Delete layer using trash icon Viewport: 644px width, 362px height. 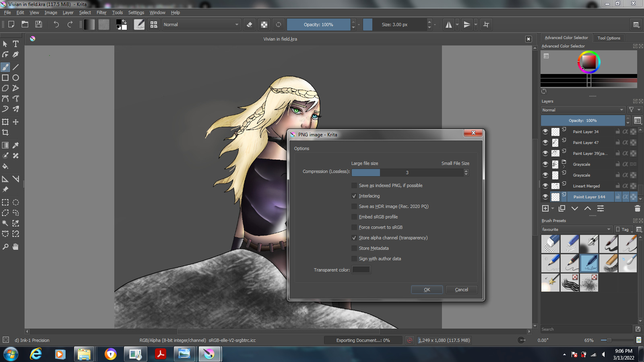pos(637,208)
